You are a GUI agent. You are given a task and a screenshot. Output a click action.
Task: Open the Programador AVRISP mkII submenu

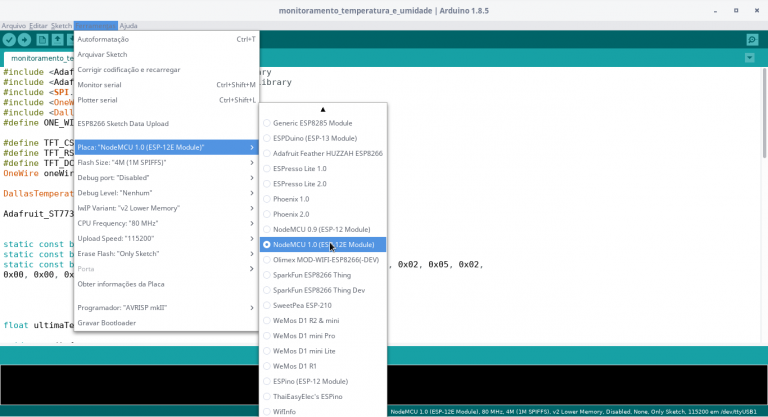pyautogui.click(x=165, y=308)
